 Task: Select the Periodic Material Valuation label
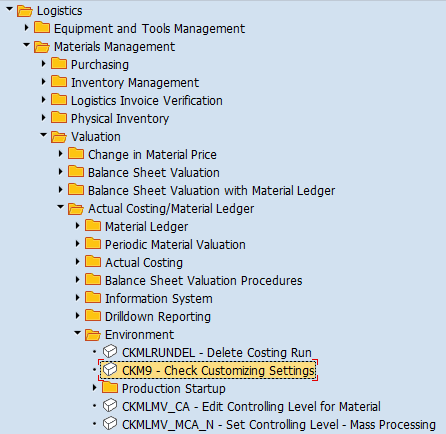point(175,244)
